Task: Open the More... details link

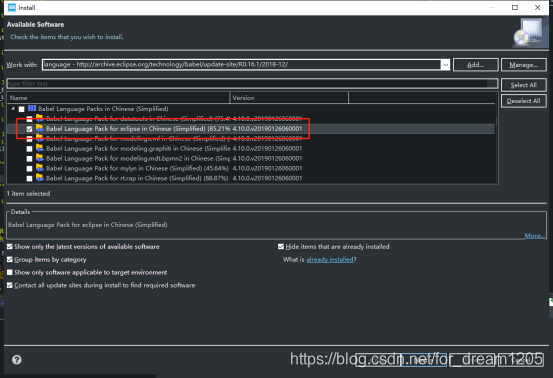Action: (x=534, y=236)
